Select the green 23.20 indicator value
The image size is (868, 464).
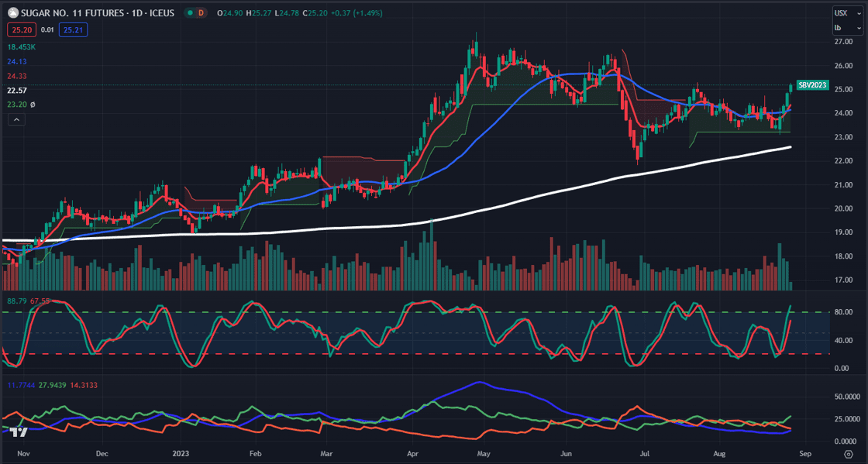[x=16, y=105]
